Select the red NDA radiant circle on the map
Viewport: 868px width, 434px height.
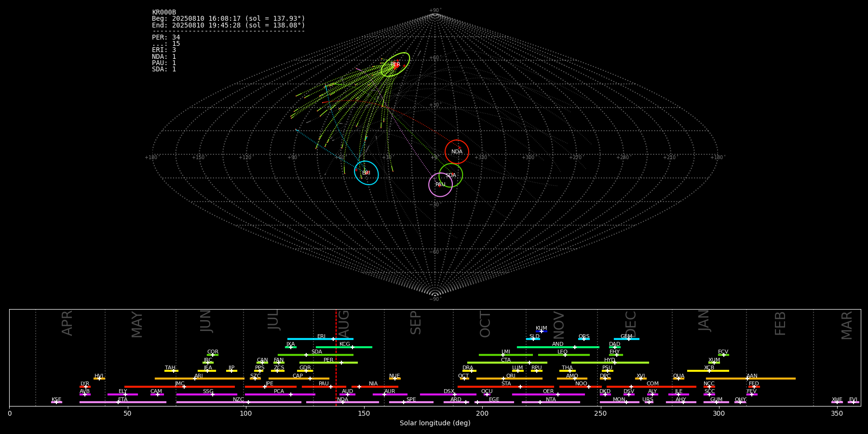coord(457,152)
